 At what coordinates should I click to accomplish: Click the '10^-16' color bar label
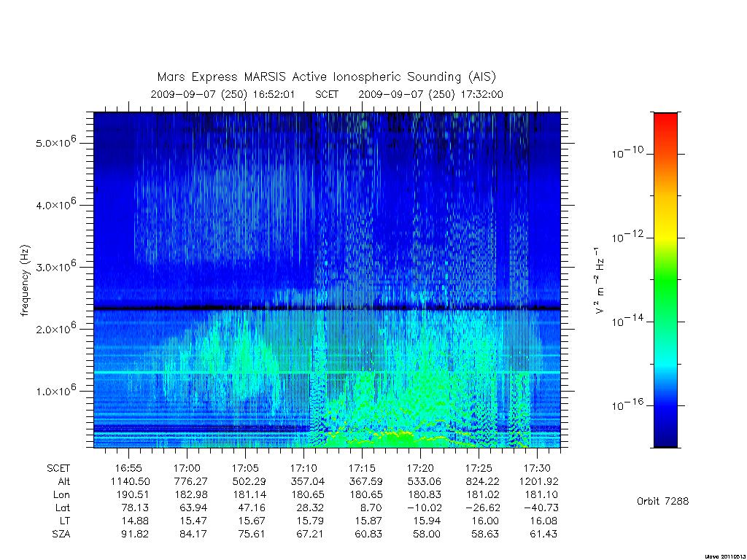tap(627, 404)
